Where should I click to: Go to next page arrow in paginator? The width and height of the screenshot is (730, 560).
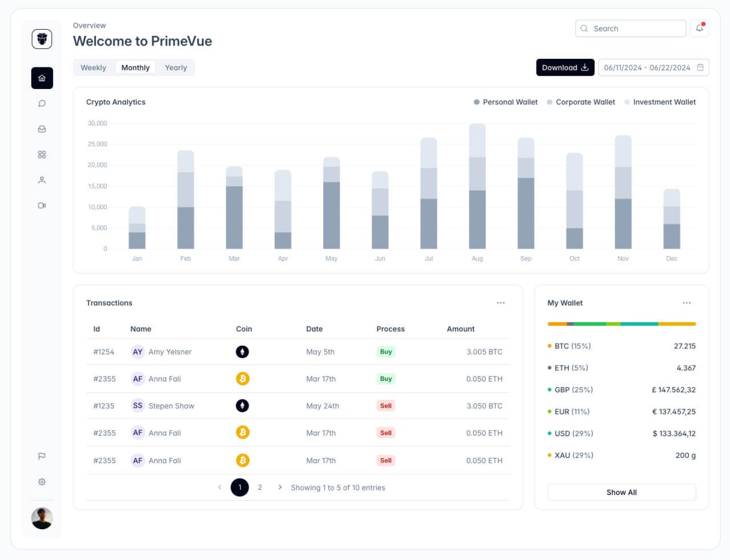tap(279, 487)
